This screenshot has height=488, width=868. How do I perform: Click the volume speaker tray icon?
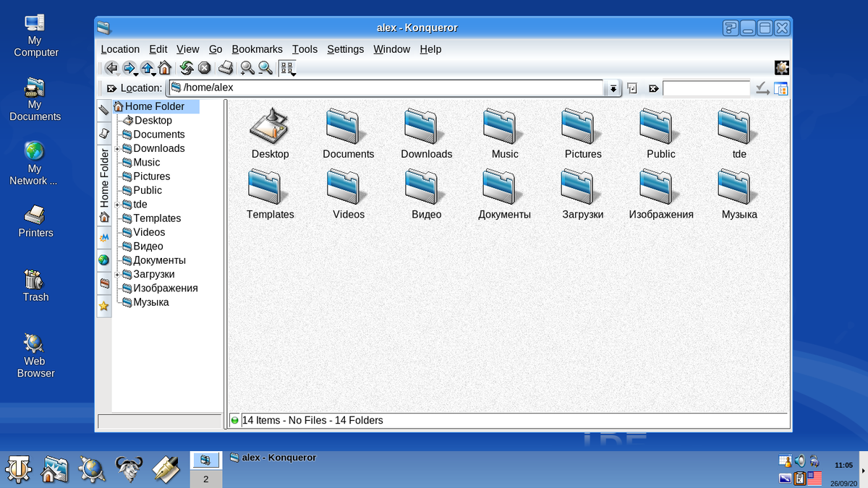[799, 461]
